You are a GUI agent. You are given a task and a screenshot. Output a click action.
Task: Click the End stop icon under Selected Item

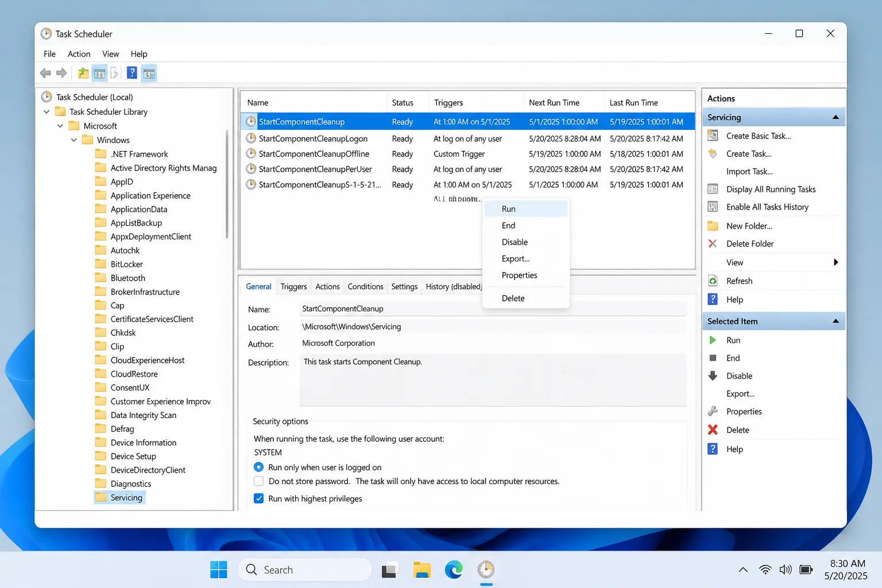(713, 358)
